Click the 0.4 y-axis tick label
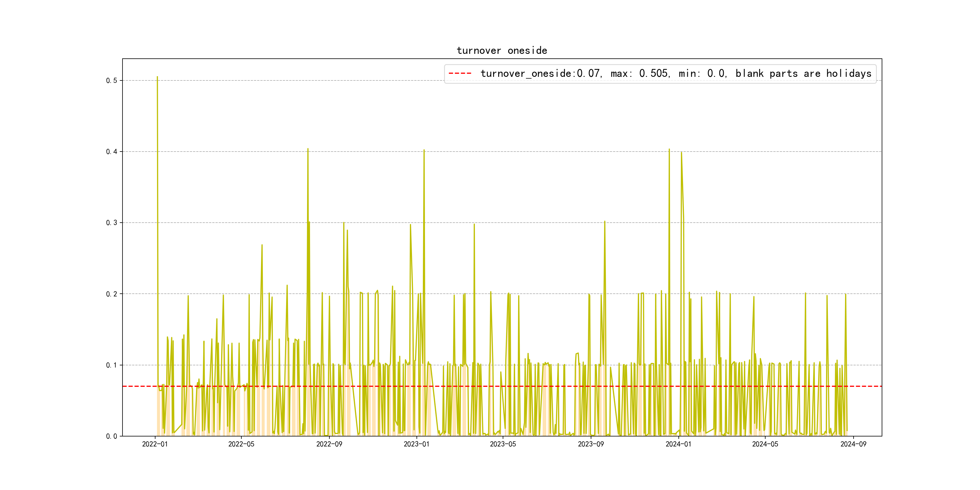 point(112,152)
